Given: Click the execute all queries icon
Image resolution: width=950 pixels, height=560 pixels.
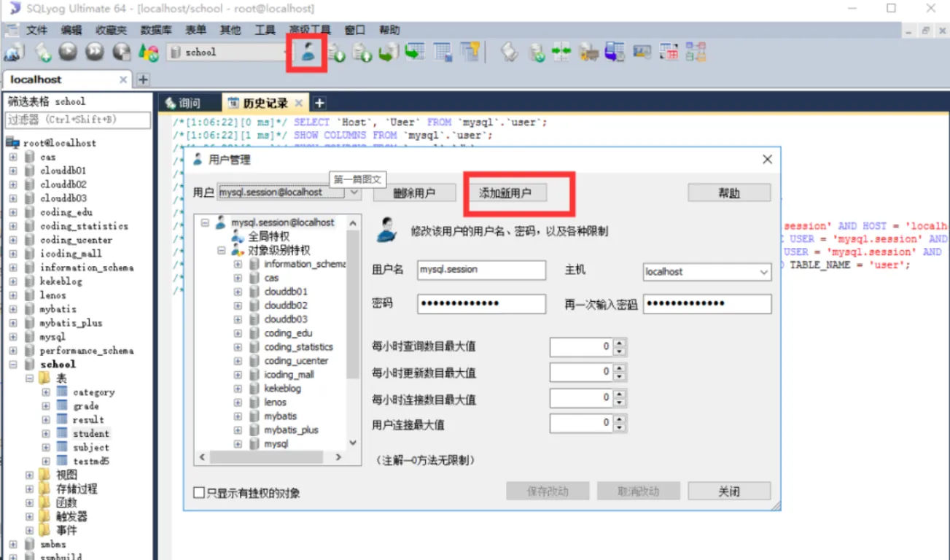Looking at the screenshot, I should coord(94,52).
